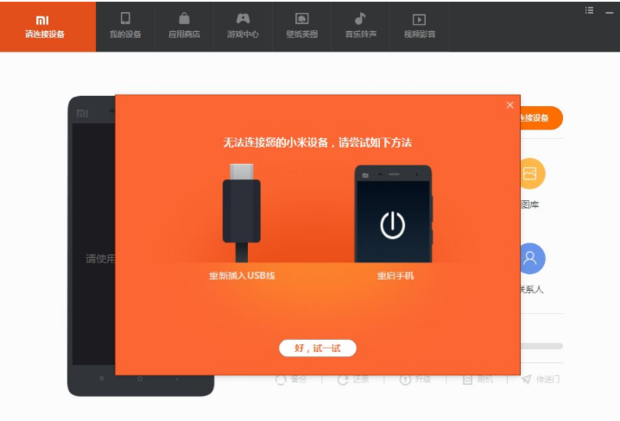Screen dimensions: 620x421
Task: Open the list menu icon in title bar
Action: (589, 11)
